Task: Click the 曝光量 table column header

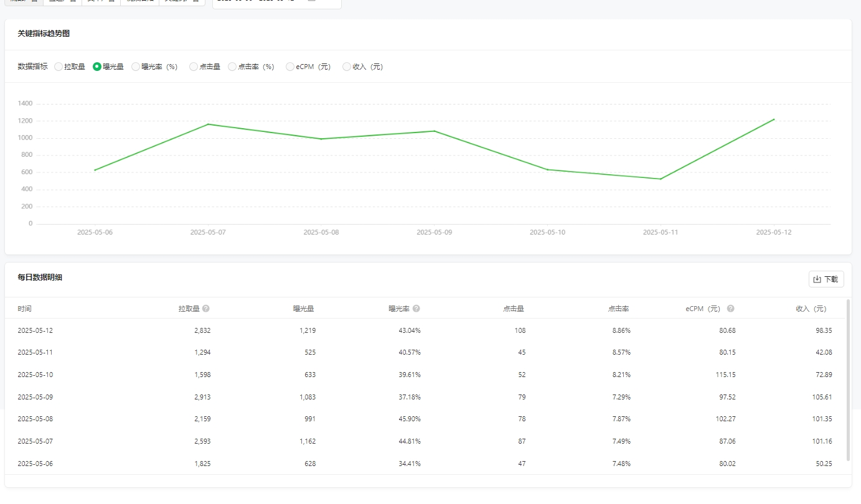Action: click(x=304, y=309)
